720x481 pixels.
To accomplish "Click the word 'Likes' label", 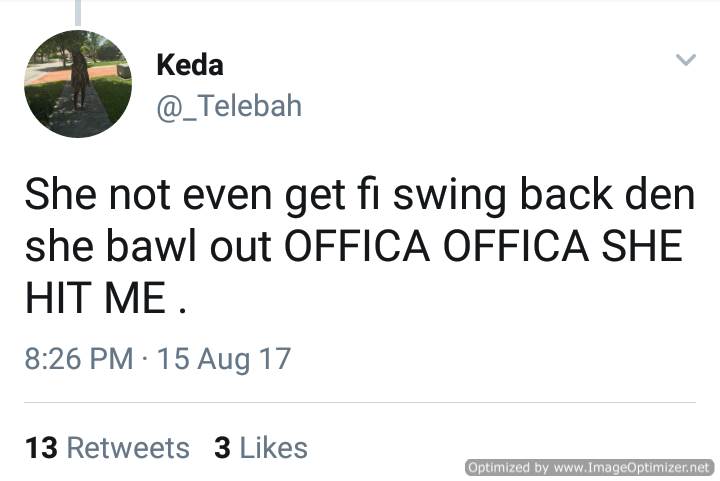I will point(274,448).
